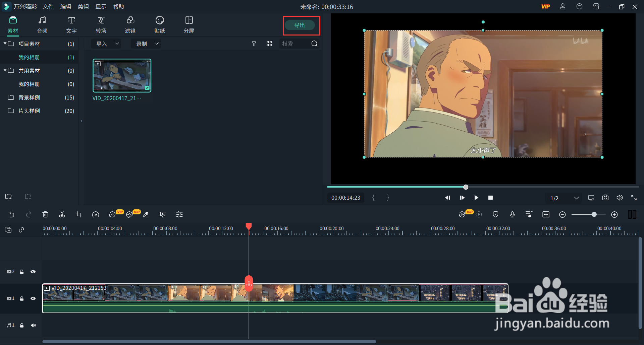Open the preview volume icon
Viewport: 644px width, 345px height.
[620, 198]
